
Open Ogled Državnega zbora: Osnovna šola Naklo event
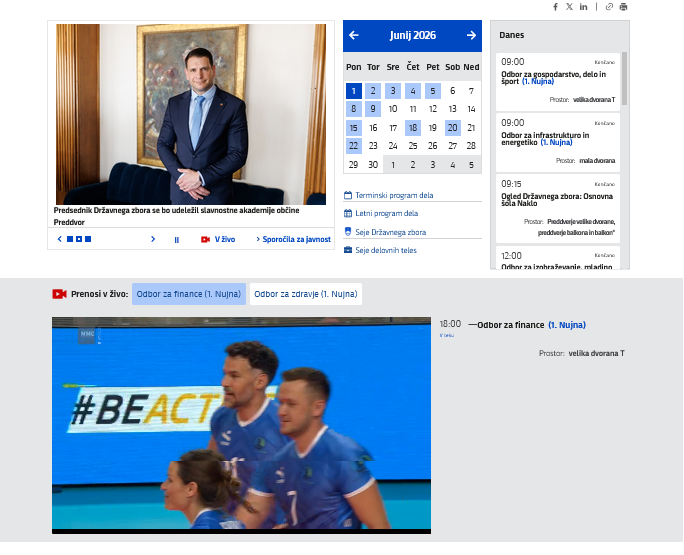557,209
